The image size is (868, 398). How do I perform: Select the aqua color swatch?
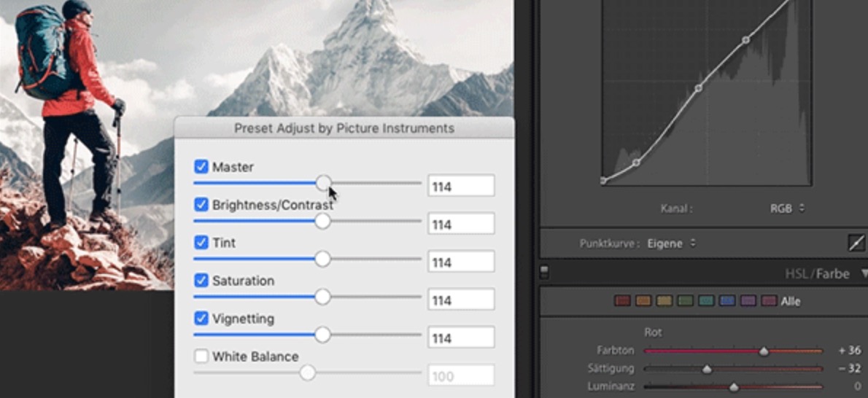pos(706,300)
